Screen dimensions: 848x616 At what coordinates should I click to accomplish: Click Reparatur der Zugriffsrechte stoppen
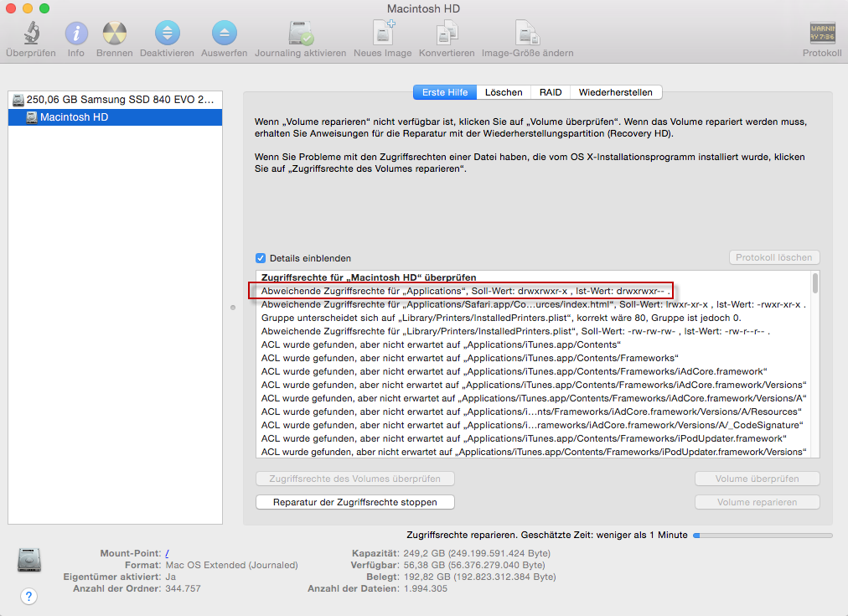pos(354,502)
